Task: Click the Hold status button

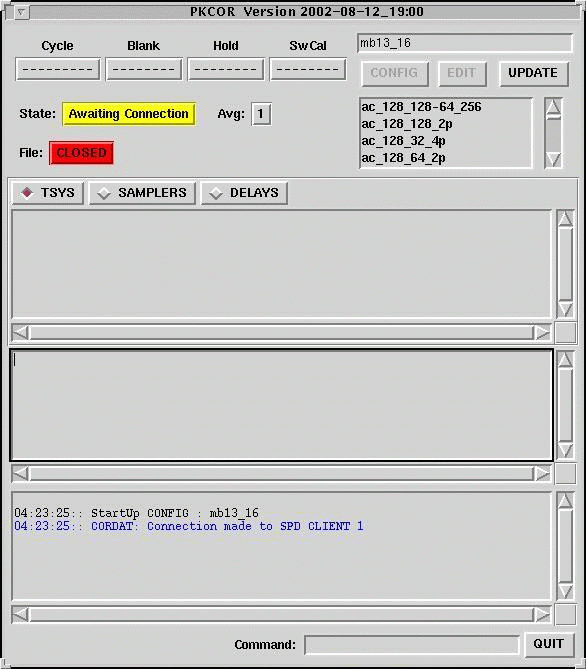Action: tap(226, 70)
